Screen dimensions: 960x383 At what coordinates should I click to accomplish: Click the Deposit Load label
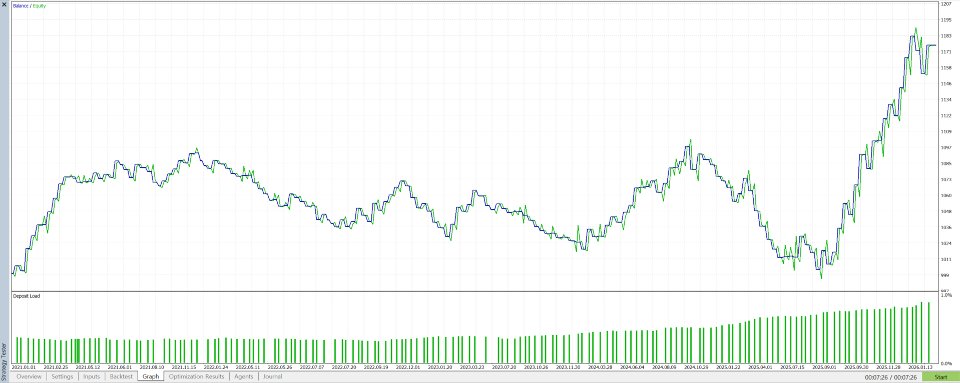[x=26, y=296]
